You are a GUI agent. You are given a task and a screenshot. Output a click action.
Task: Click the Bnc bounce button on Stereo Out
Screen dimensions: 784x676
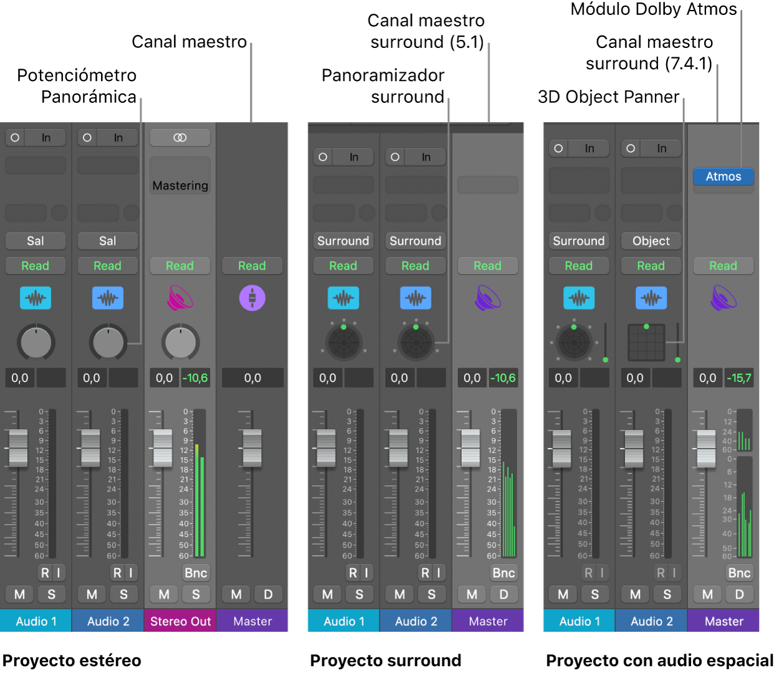point(196,573)
